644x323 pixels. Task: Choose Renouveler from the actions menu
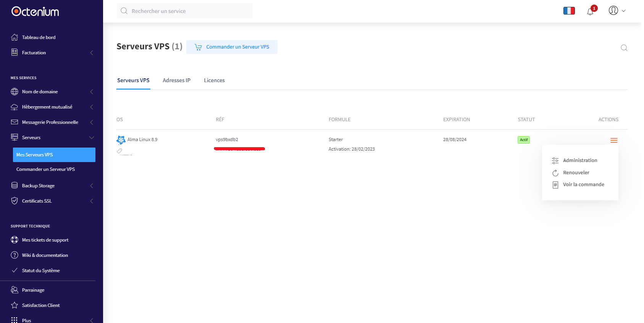(x=576, y=172)
